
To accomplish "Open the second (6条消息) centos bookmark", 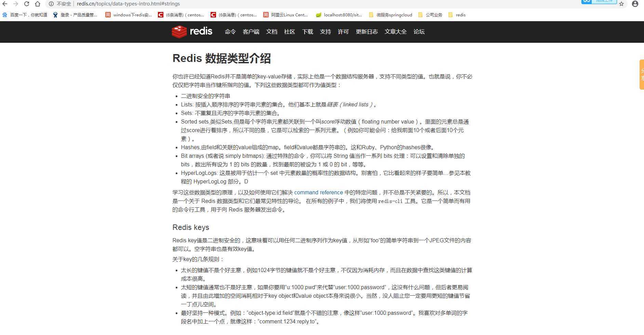I will pyautogui.click(x=234, y=15).
